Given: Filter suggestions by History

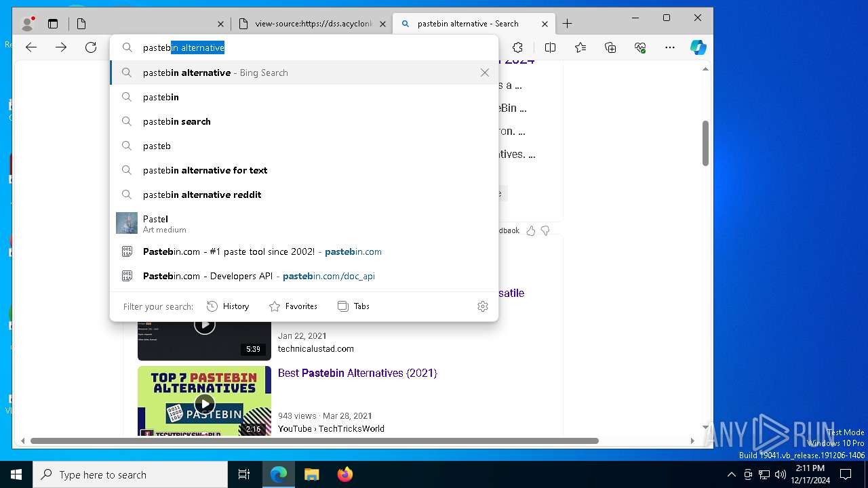Looking at the screenshot, I should 228,306.
